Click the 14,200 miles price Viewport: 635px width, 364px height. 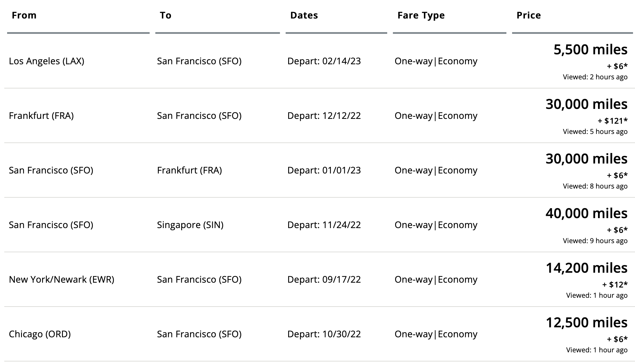[586, 268]
